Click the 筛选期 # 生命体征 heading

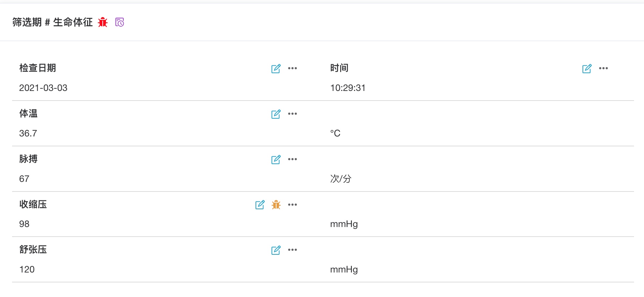[x=52, y=22]
